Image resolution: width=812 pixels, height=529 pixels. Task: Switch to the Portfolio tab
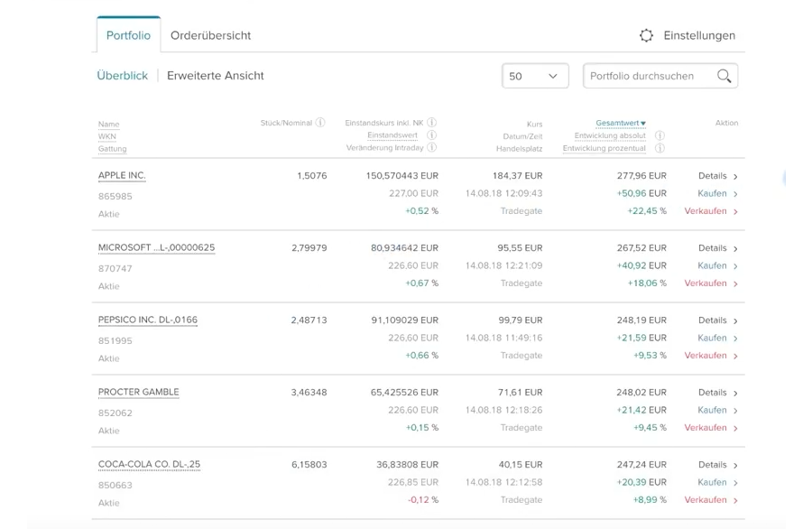128,35
